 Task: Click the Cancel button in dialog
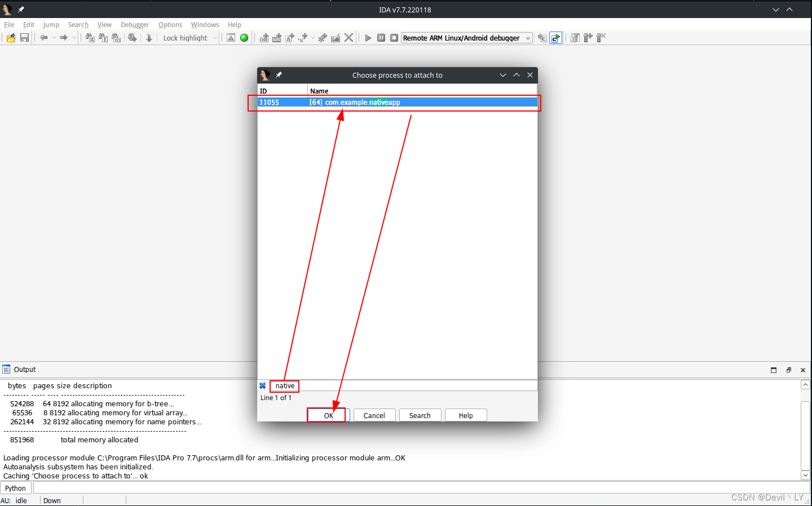click(374, 415)
